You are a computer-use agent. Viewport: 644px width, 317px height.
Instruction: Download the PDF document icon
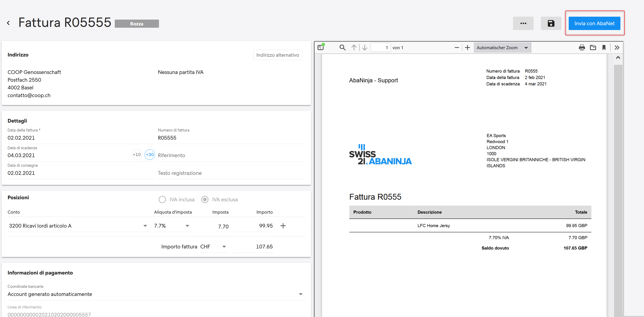point(593,48)
